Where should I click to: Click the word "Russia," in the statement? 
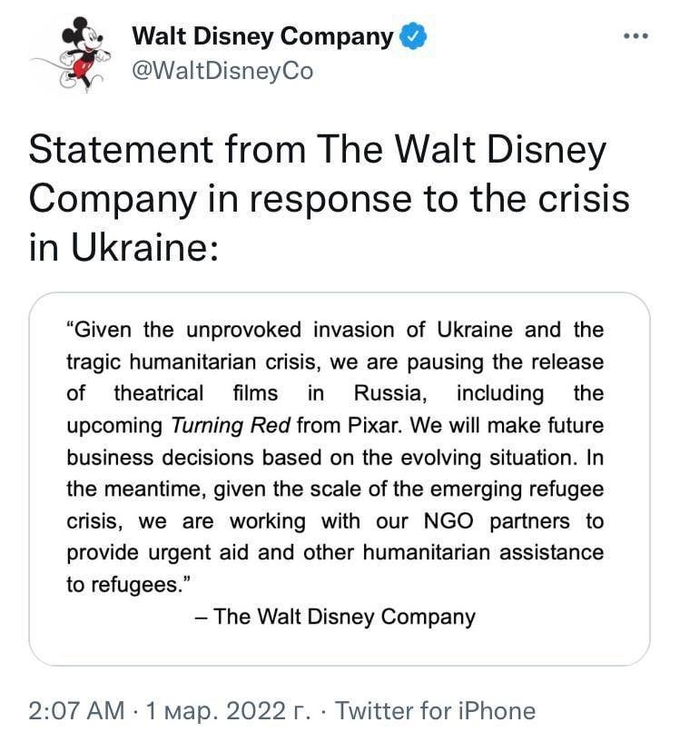pos(391,394)
